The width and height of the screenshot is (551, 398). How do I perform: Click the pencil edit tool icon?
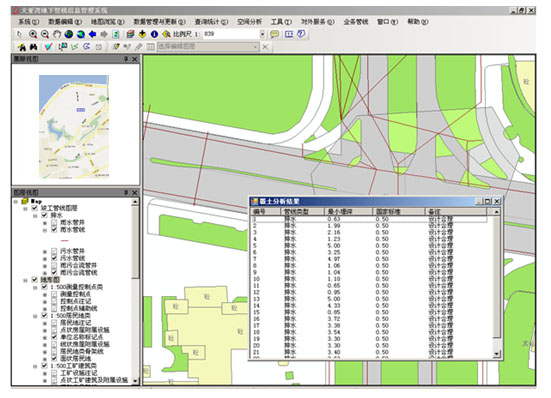pos(139,46)
